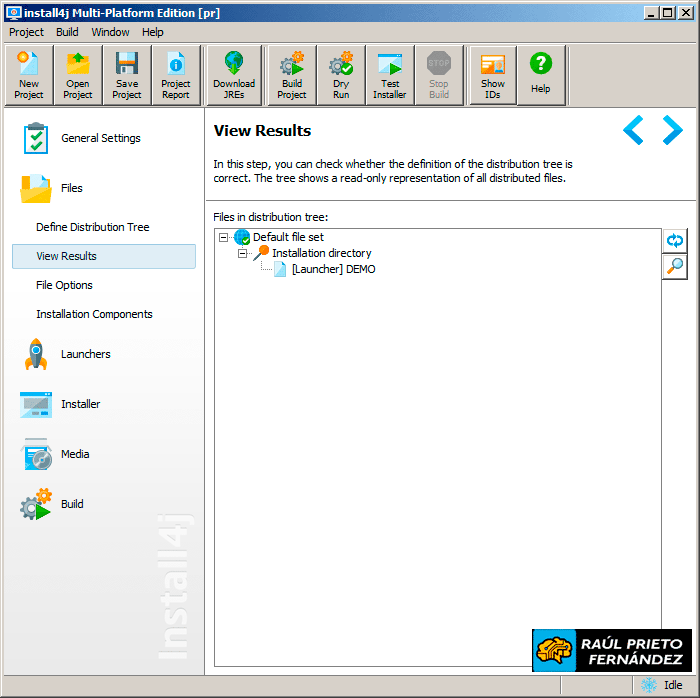This screenshot has width=700, height=698.
Task: Run a Dry Run build
Action: click(x=341, y=75)
